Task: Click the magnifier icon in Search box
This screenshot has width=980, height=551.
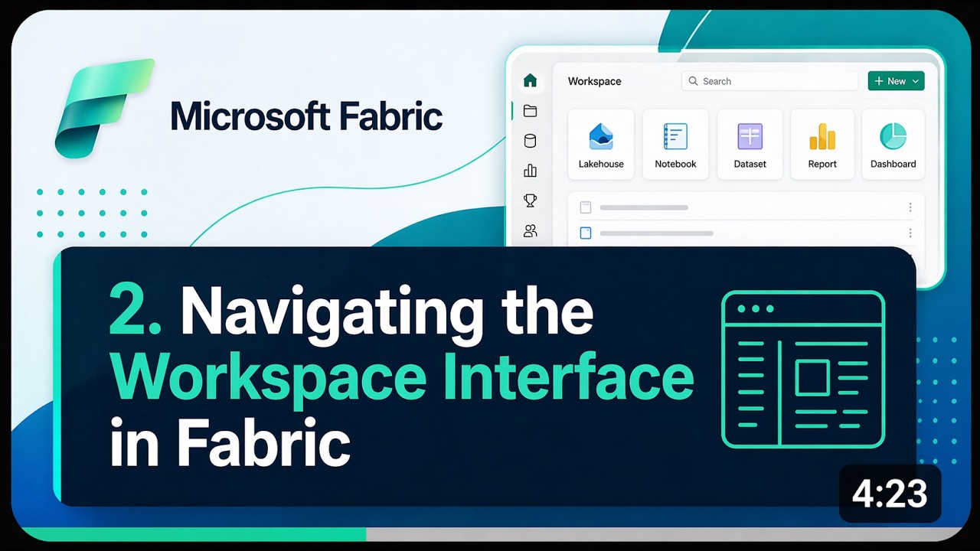Action: click(x=693, y=81)
